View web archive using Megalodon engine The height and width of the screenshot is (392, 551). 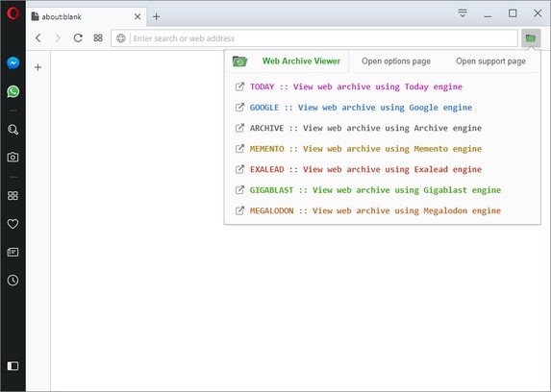pyautogui.click(x=375, y=210)
